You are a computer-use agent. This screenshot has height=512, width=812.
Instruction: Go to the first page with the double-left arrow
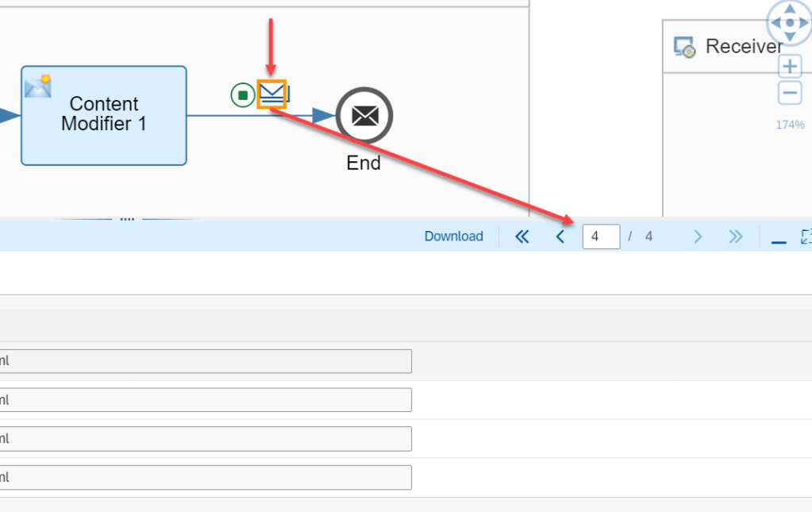click(521, 237)
